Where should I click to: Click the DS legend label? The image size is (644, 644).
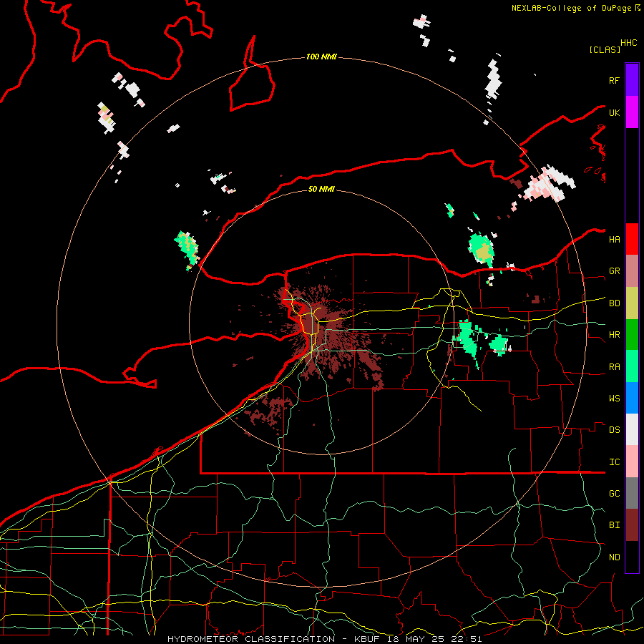coord(615,430)
